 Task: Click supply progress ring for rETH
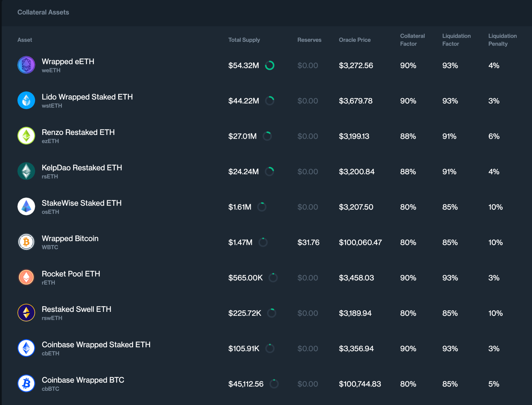click(273, 278)
